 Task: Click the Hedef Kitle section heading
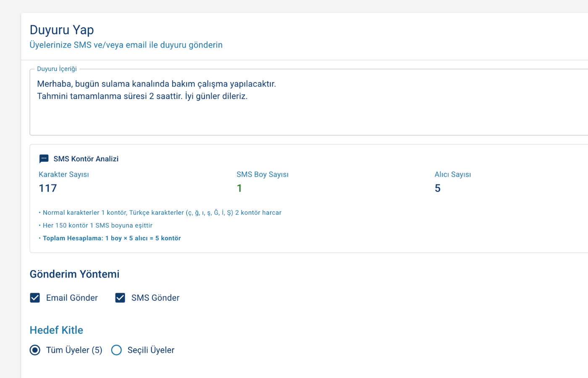[56, 330]
